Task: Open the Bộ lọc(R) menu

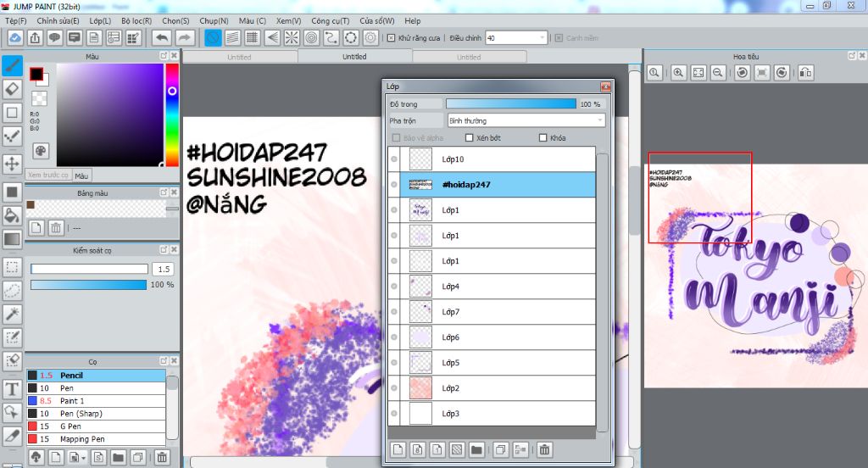Action: [136, 21]
